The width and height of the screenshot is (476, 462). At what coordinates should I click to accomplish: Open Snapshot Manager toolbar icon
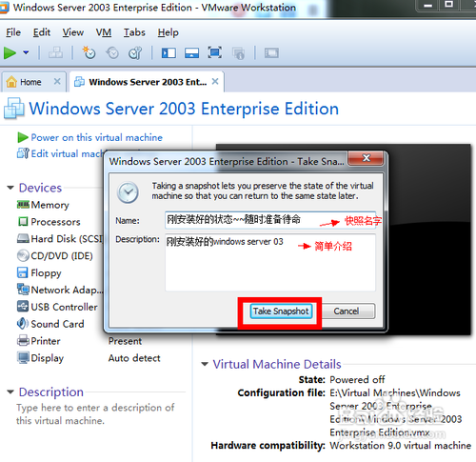135,52
